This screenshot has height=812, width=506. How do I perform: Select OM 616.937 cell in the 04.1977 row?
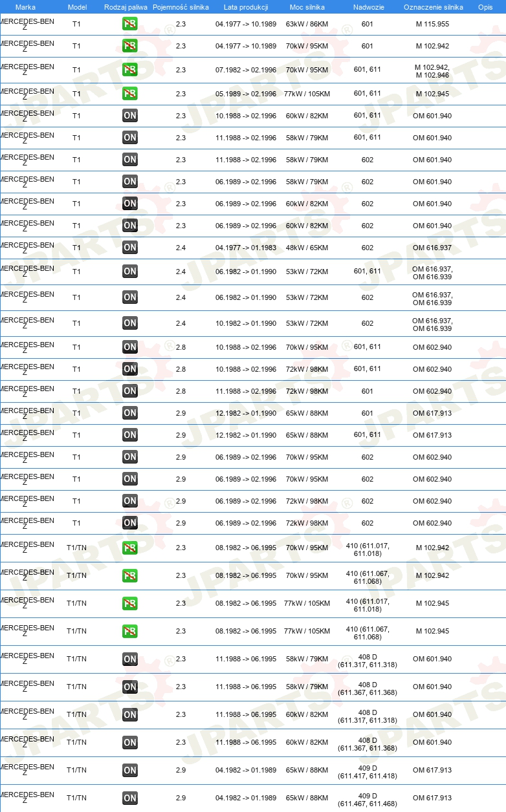coord(432,248)
